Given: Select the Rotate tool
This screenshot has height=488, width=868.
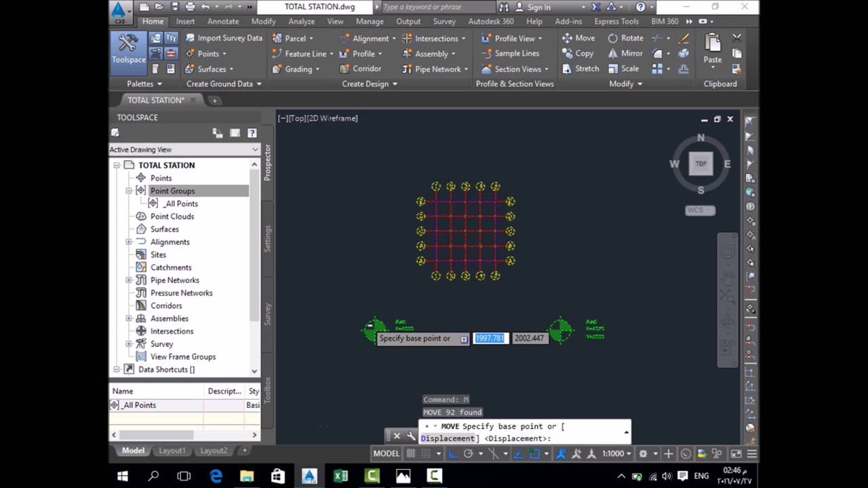Looking at the screenshot, I should click(625, 39).
